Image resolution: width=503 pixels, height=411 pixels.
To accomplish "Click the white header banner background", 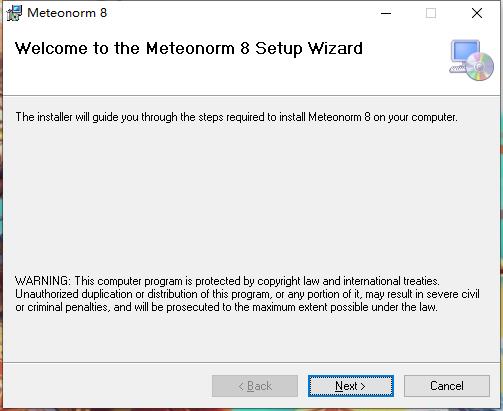I will 233,77.
